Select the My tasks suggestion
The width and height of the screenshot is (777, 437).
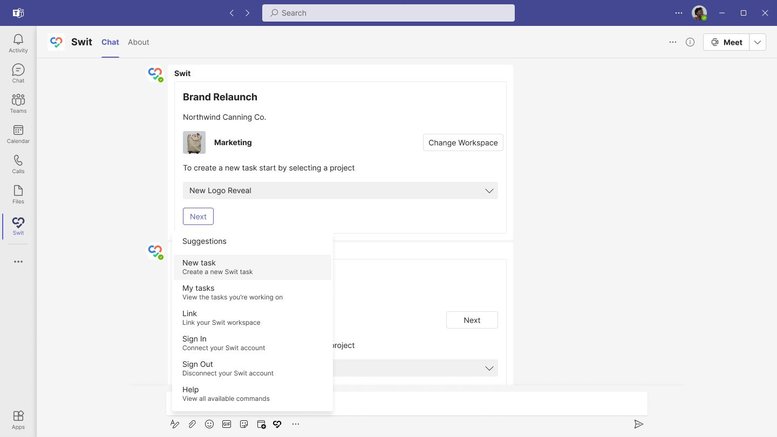click(253, 292)
